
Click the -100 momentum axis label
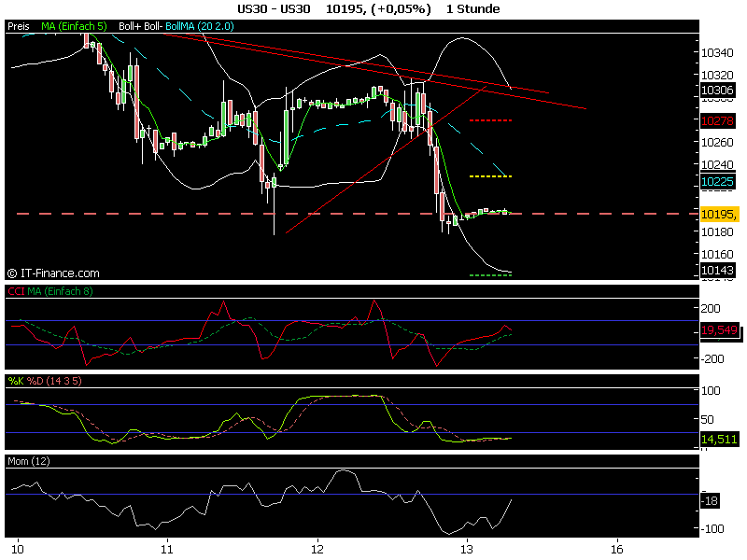712,528
